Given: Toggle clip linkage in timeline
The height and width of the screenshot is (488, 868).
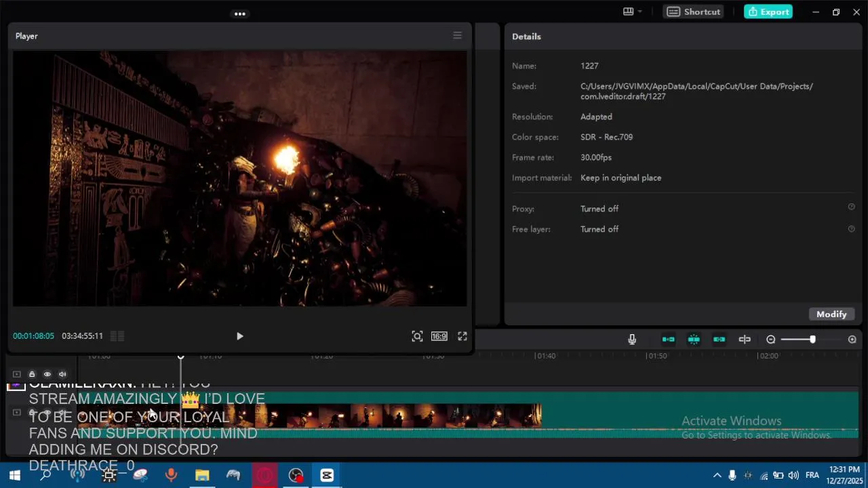Looking at the screenshot, I should tap(719, 340).
